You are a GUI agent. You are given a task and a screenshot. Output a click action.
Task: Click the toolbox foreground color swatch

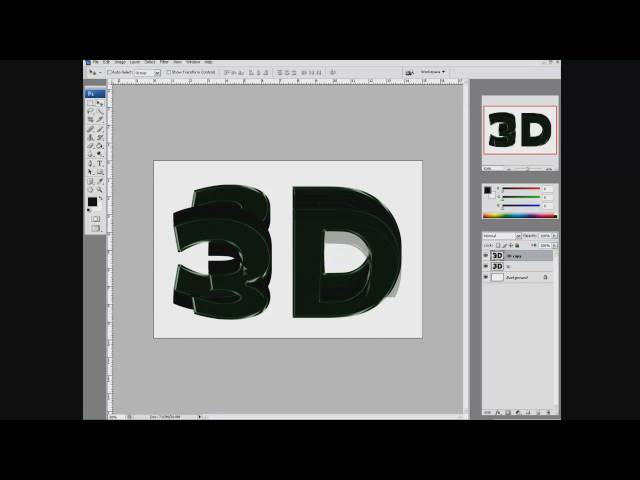pyautogui.click(x=92, y=202)
